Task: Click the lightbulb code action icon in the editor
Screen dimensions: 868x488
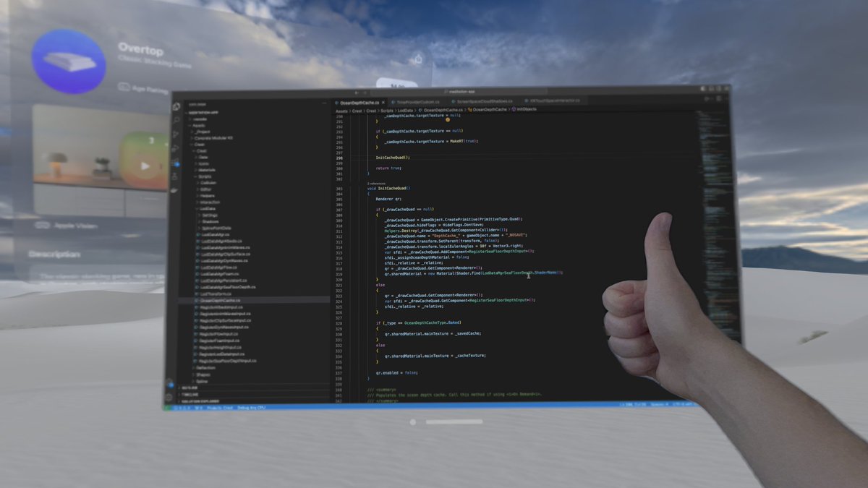Action: pyautogui.click(x=448, y=119)
